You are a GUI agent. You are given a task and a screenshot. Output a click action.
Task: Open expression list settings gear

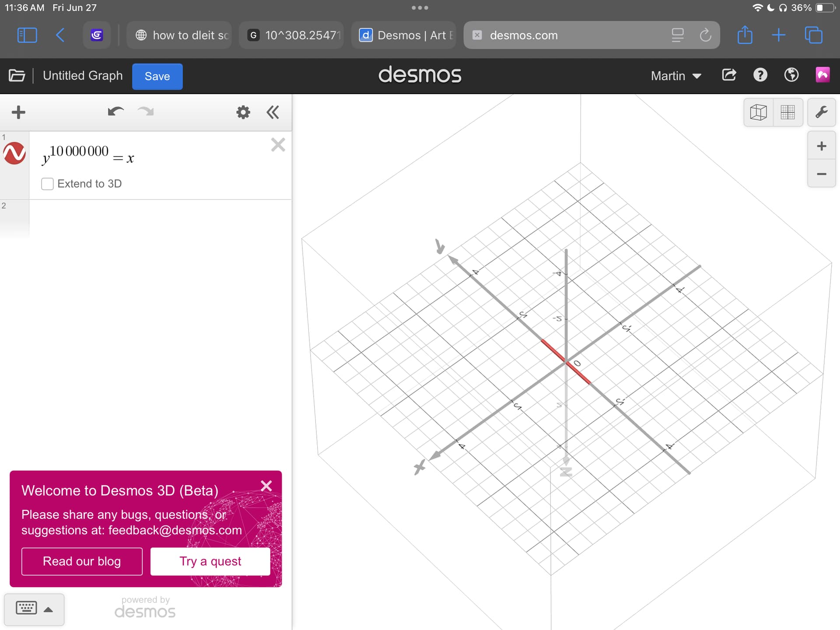click(243, 112)
